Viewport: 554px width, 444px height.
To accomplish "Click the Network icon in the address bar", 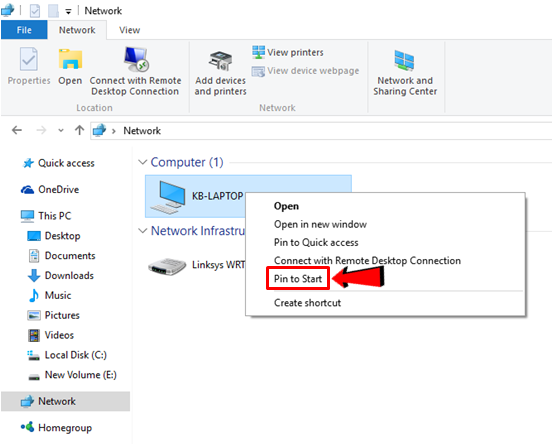I will tap(99, 130).
